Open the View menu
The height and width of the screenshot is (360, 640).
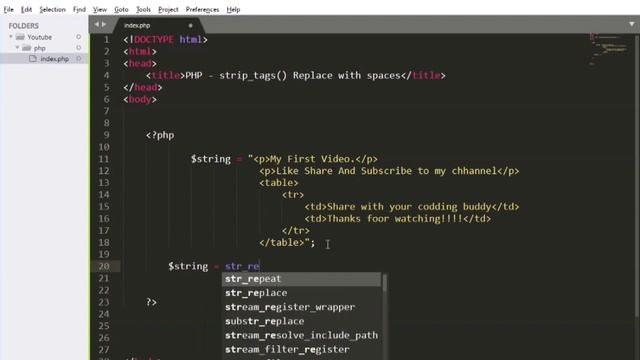(100, 9)
